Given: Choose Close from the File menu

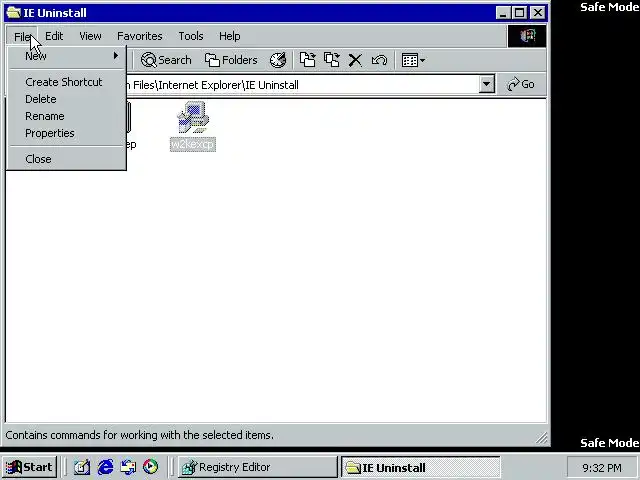Looking at the screenshot, I should (67, 159).
